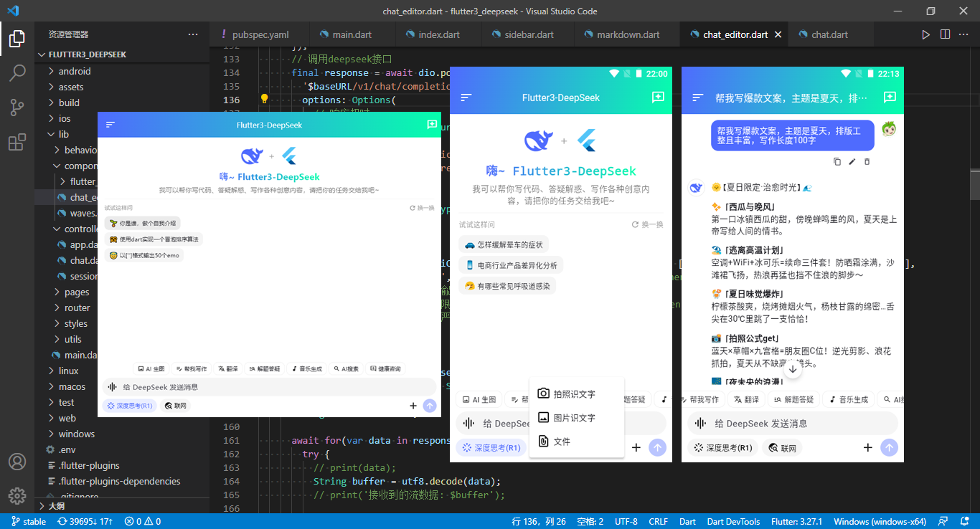The height and width of the screenshot is (529, 980).
Task: Copy the user message in the right phone chat
Action: pyautogui.click(x=837, y=162)
